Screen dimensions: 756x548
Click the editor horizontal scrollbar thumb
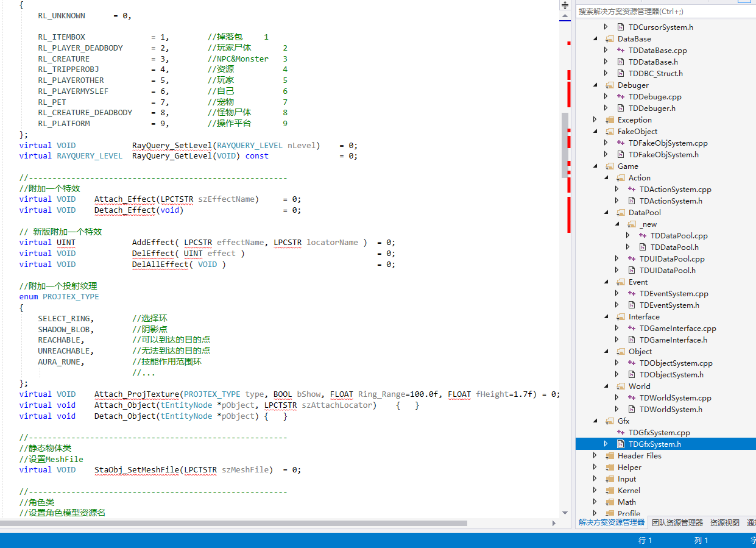(x=233, y=523)
